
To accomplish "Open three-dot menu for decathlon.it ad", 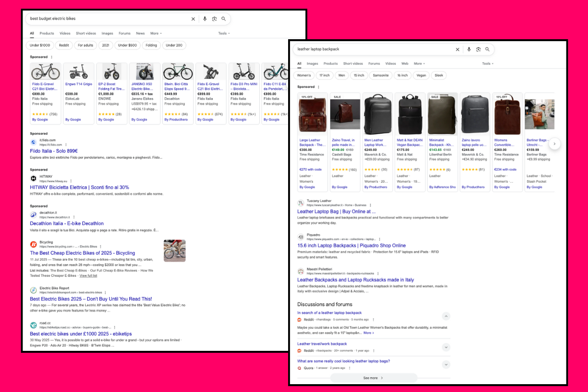I will pyautogui.click(x=74, y=217).
